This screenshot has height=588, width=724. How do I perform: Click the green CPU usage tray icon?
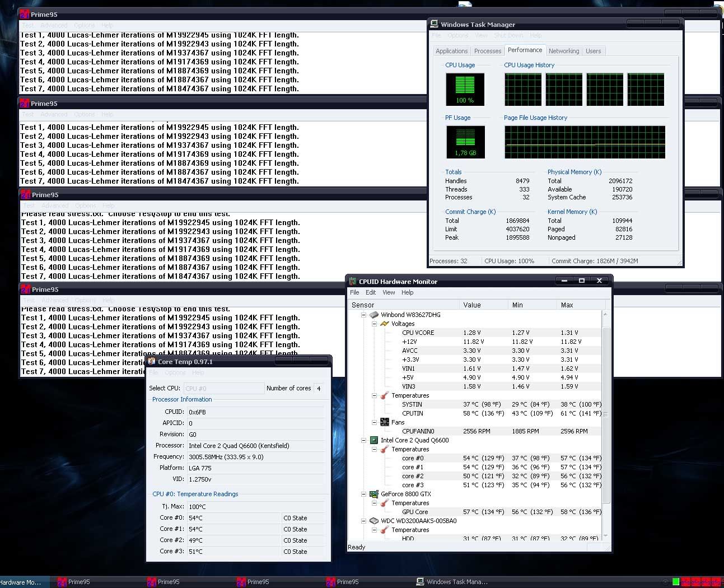click(x=676, y=582)
